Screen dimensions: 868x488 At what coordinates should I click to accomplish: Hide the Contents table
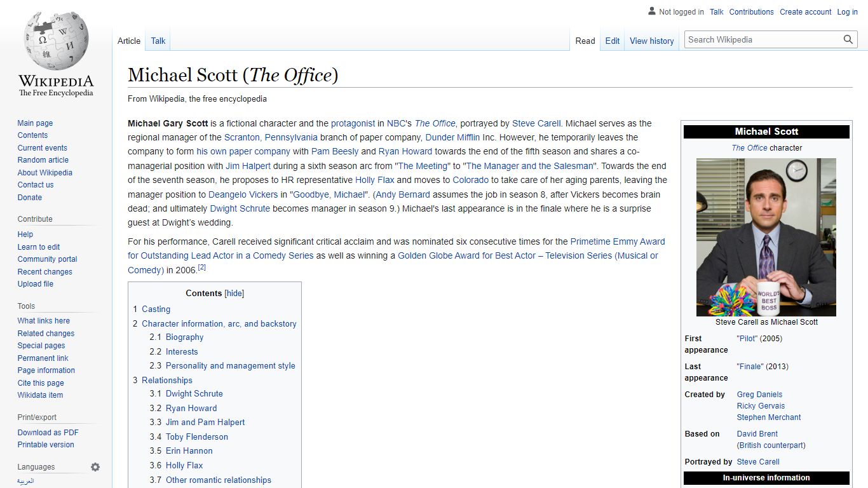point(234,294)
